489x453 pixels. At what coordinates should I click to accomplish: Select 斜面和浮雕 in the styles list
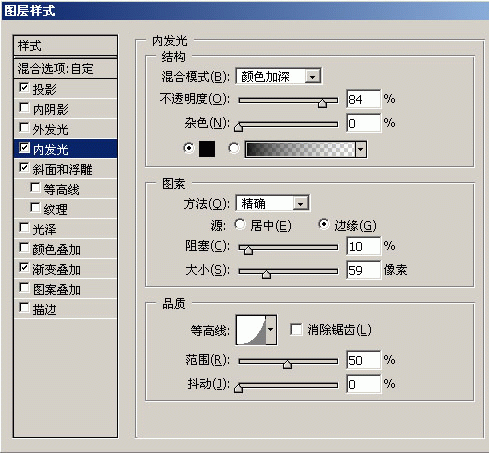(65, 169)
